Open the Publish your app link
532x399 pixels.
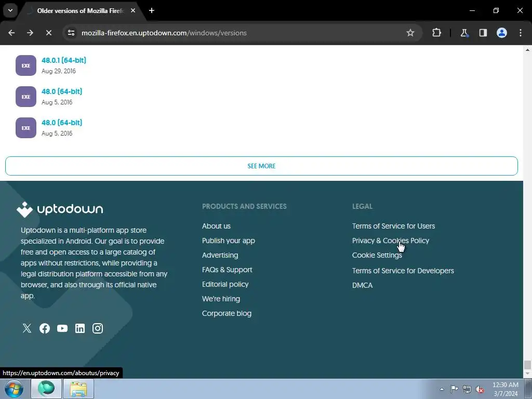click(229, 241)
